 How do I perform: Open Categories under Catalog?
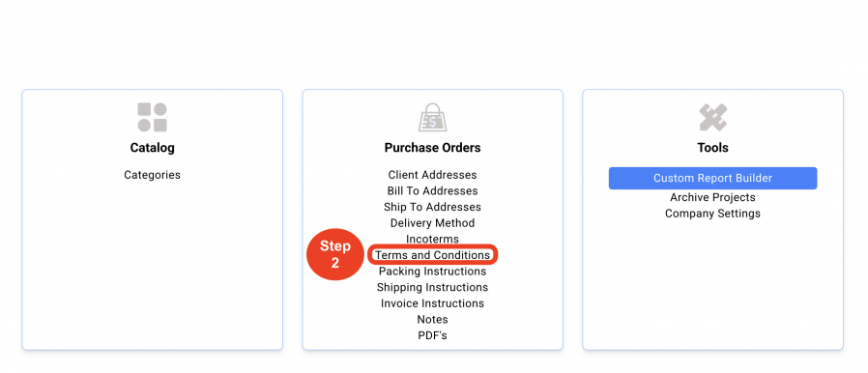pos(152,175)
